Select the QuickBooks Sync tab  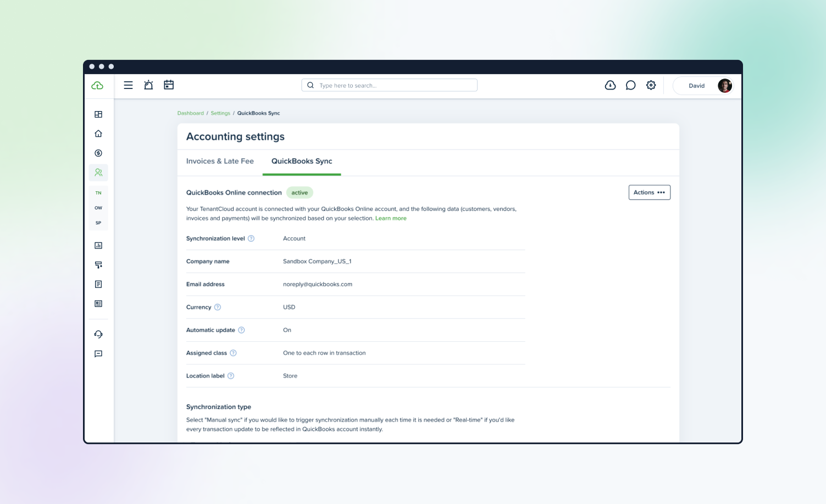click(x=302, y=161)
